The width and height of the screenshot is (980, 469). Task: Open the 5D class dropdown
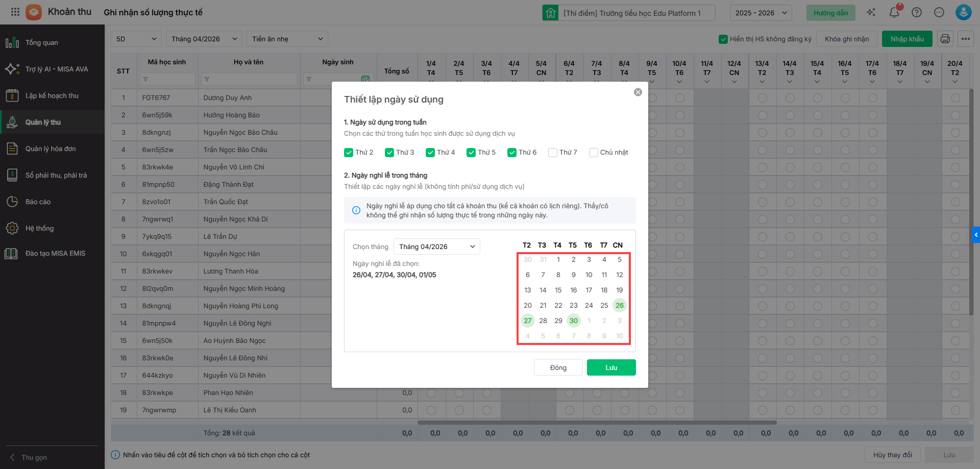[x=136, y=39]
